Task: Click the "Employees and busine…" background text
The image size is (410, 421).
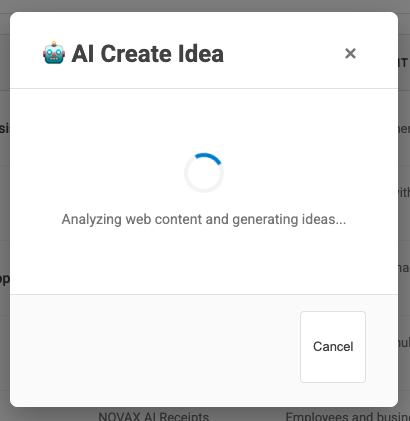Action: point(348,416)
